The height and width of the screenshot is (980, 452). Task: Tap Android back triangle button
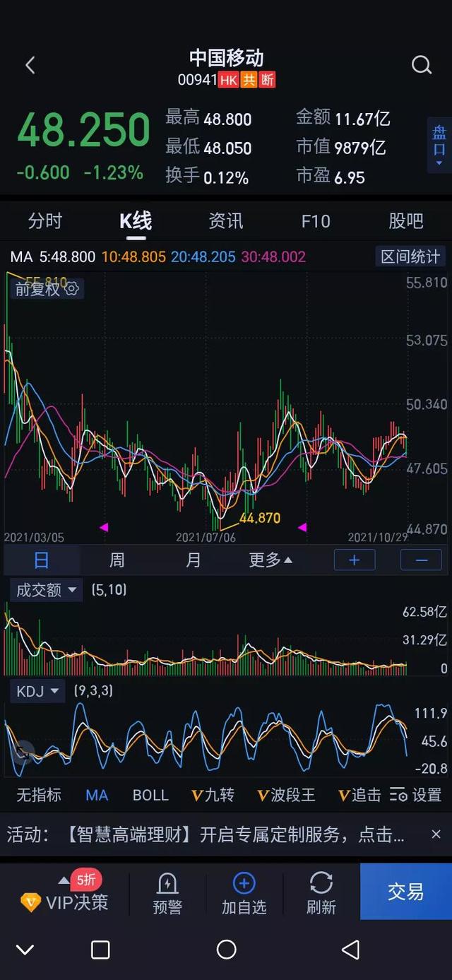pos(351,950)
